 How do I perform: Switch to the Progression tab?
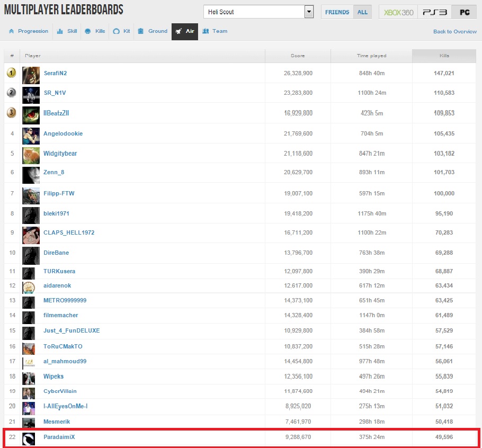pos(29,31)
